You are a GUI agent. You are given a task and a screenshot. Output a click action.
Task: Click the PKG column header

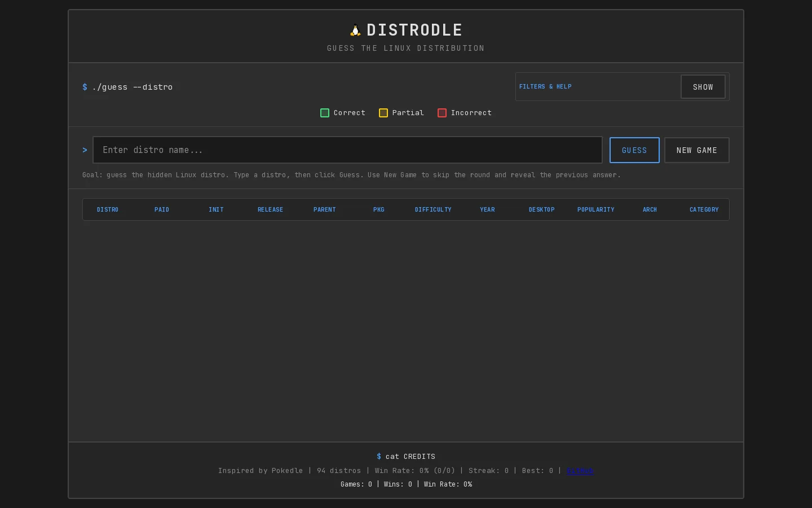(x=379, y=209)
